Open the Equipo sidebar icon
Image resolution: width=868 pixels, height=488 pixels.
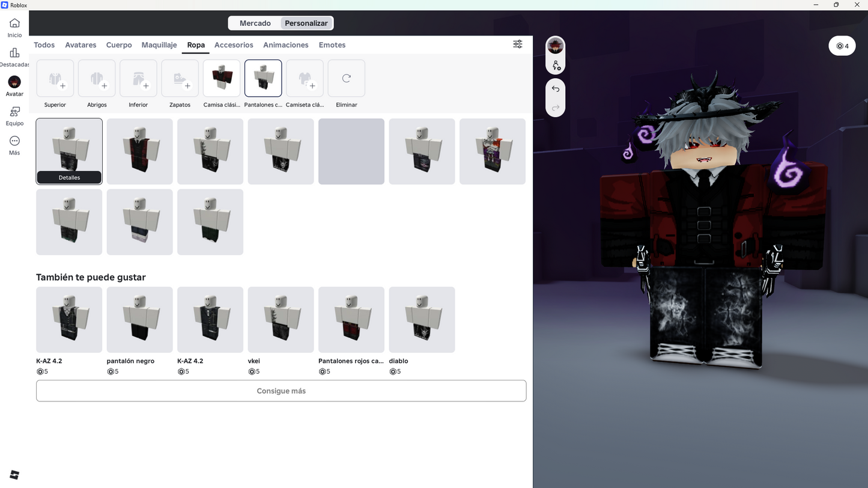coord(14,112)
